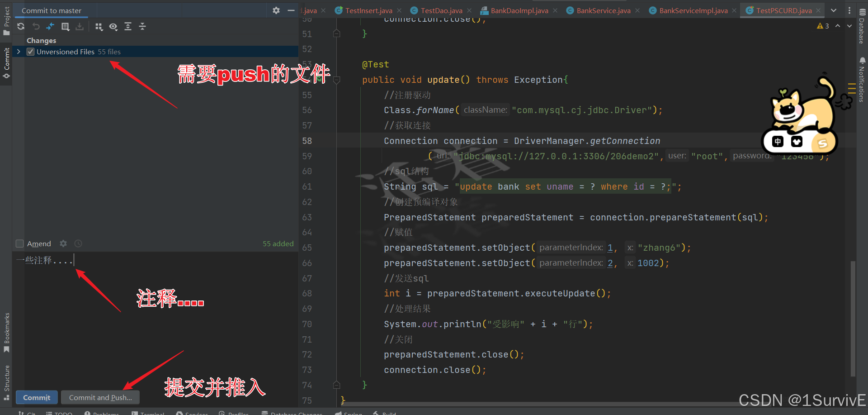Collapse update() method fold marker at line 54

[336, 80]
